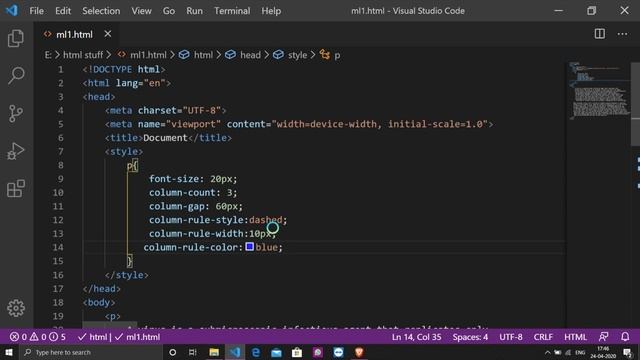This screenshot has width=640, height=360.
Task: Click the ml1.html breadcrumb item
Action: (x=142, y=55)
